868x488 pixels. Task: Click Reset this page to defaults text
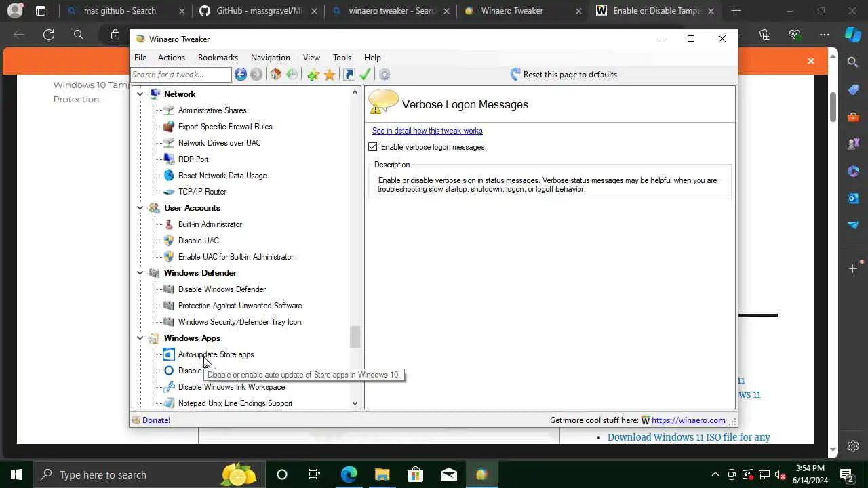point(570,75)
